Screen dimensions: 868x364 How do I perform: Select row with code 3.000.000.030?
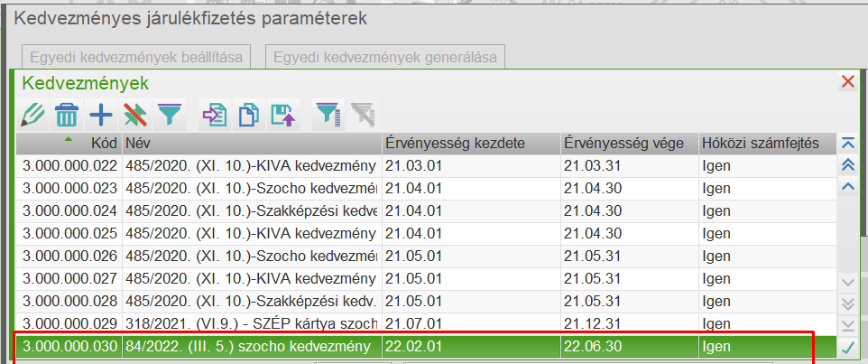(426, 347)
